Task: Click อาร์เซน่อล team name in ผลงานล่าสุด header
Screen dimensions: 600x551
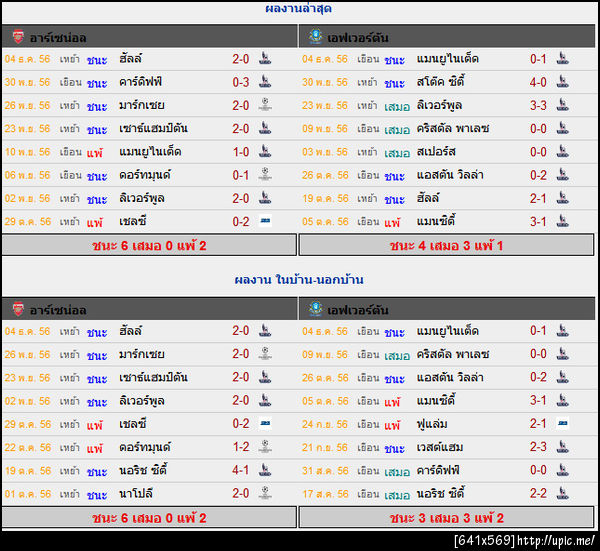Action: pos(58,38)
